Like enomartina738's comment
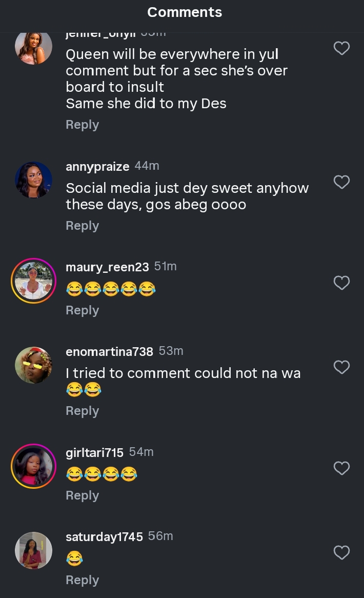 pyautogui.click(x=341, y=367)
